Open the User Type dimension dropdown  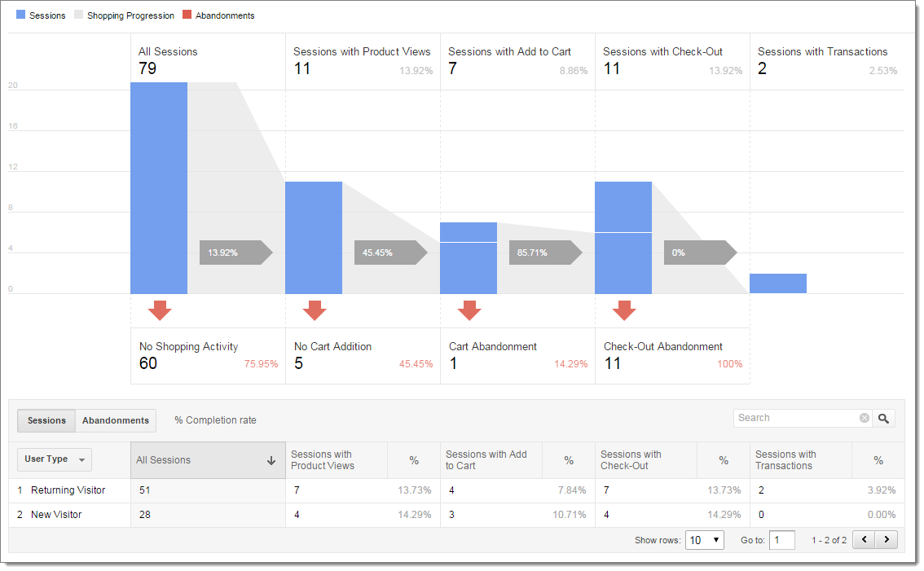[55, 459]
